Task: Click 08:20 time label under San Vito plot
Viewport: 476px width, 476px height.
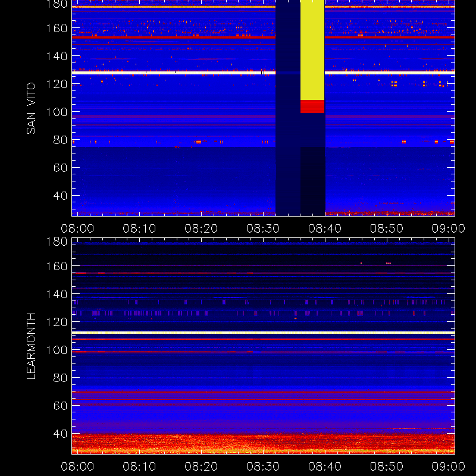Action: (201, 228)
